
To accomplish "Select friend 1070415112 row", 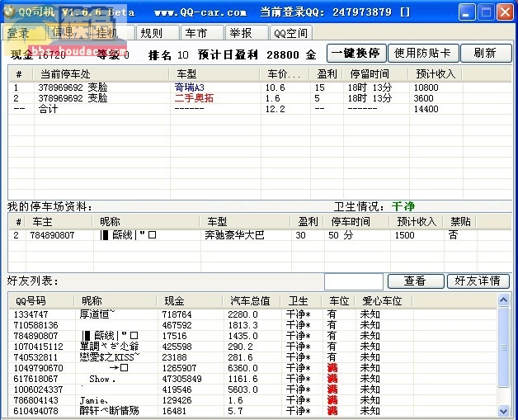I will pyautogui.click(x=252, y=347).
